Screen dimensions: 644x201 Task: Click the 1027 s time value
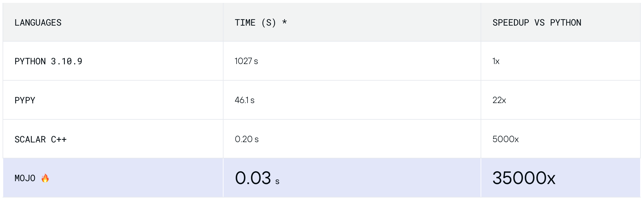point(246,61)
